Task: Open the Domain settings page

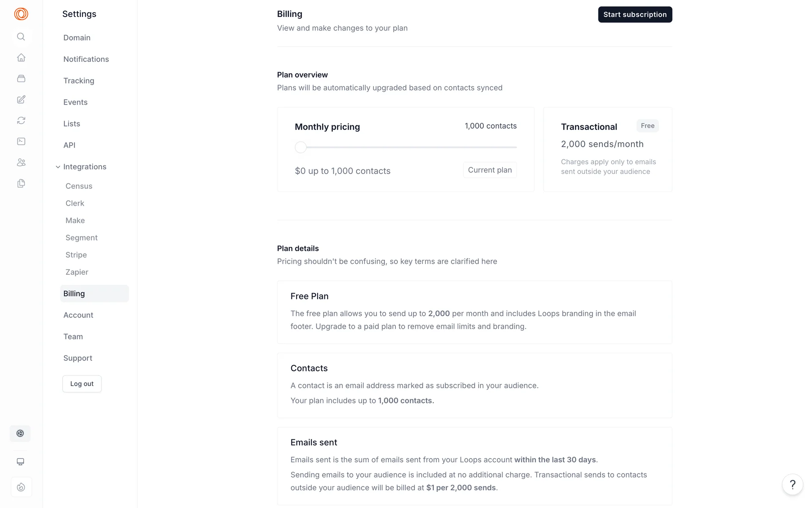Action: (x=77, y=38)
